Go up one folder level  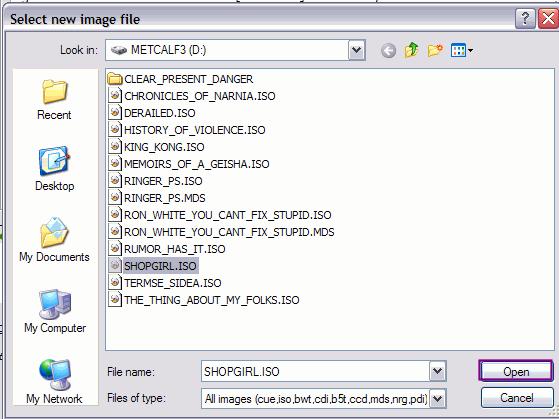point(411,50)
